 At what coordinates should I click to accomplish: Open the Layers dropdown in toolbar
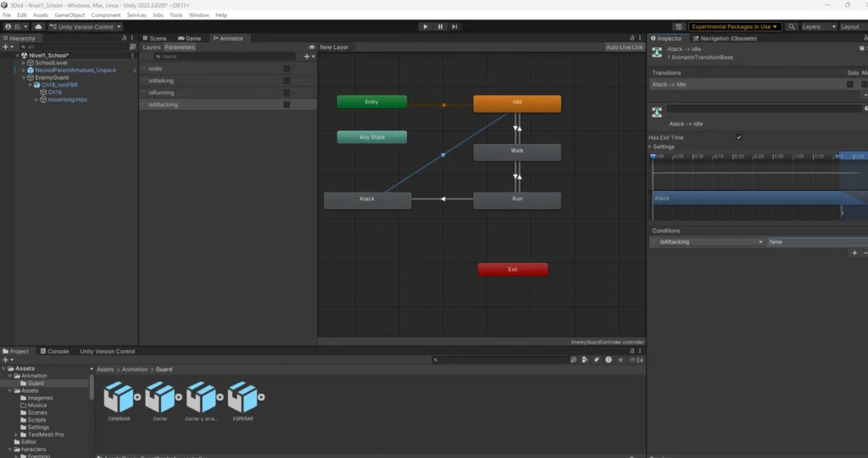[x=816, y=26]
